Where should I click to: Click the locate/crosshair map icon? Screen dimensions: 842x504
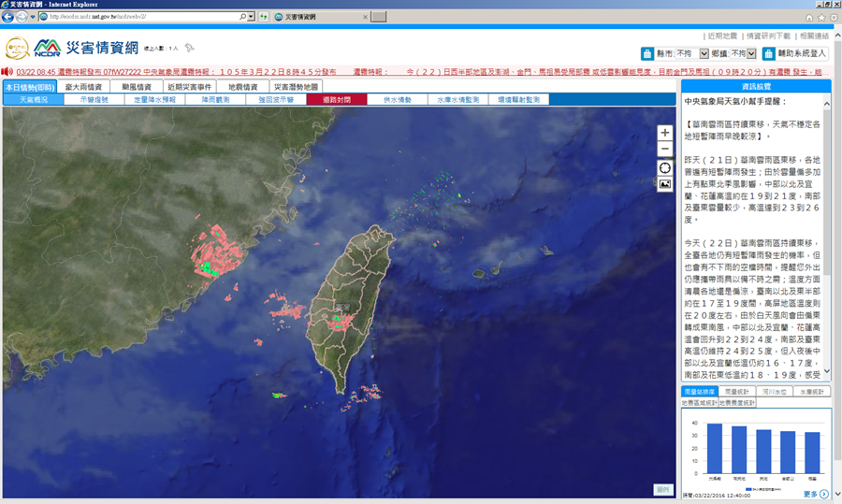tap(665, 168)
